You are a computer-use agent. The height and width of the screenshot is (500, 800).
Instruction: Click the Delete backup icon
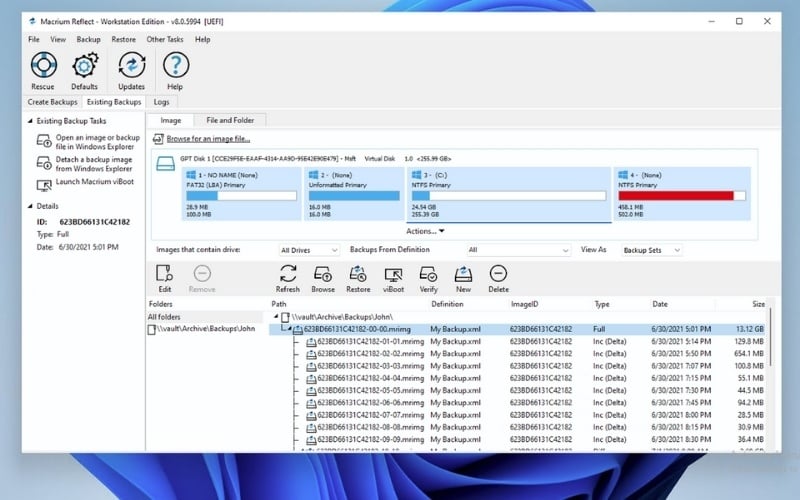click(498, 274)
